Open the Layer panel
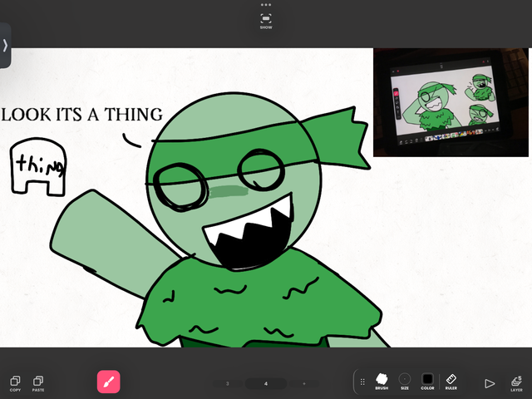Viewport: 532px width, 399px height. coord(516,382)
